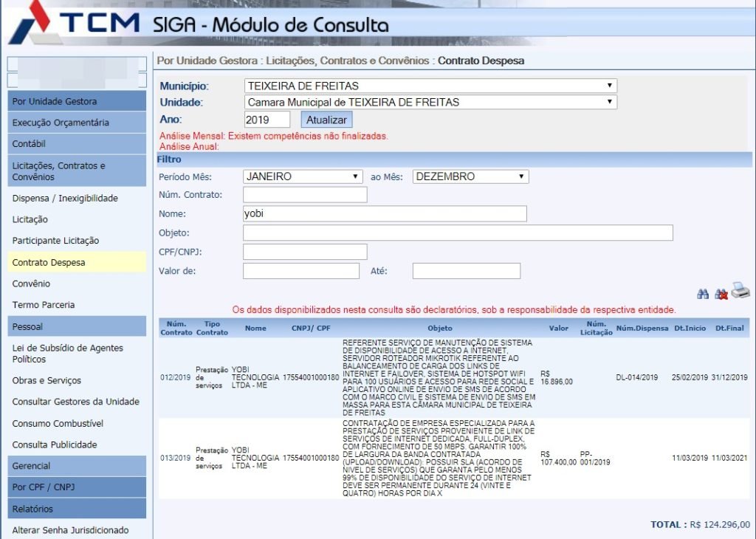The image size is (756, 539).
Task: Go to Participante Licitação
Action: pyautogui.click(x=55, y=241)
